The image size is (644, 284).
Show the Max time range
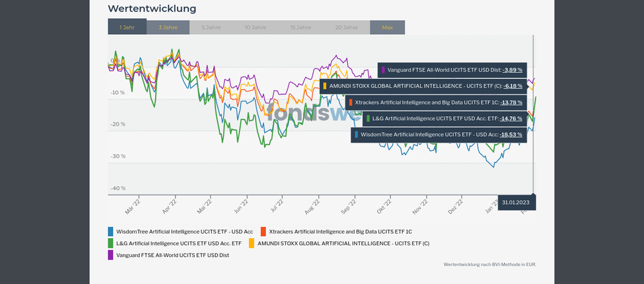387,27
